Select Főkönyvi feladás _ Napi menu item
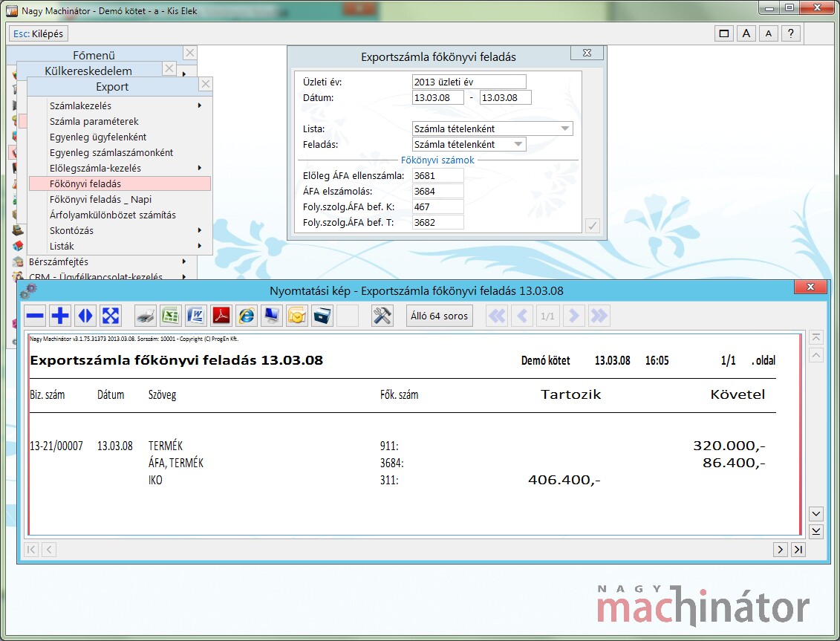Viewport: 840px width, 641px height. click(100, 199)
